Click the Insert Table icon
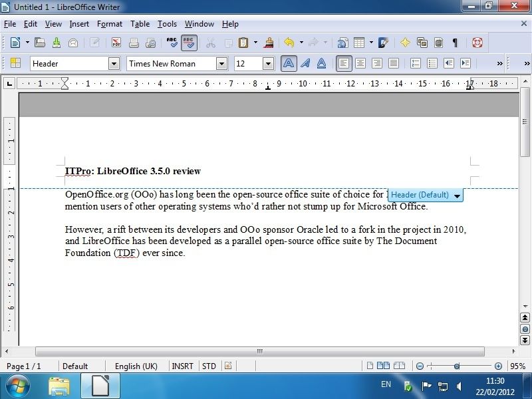This screenshot has width=532, height=399. pos(359,43)
